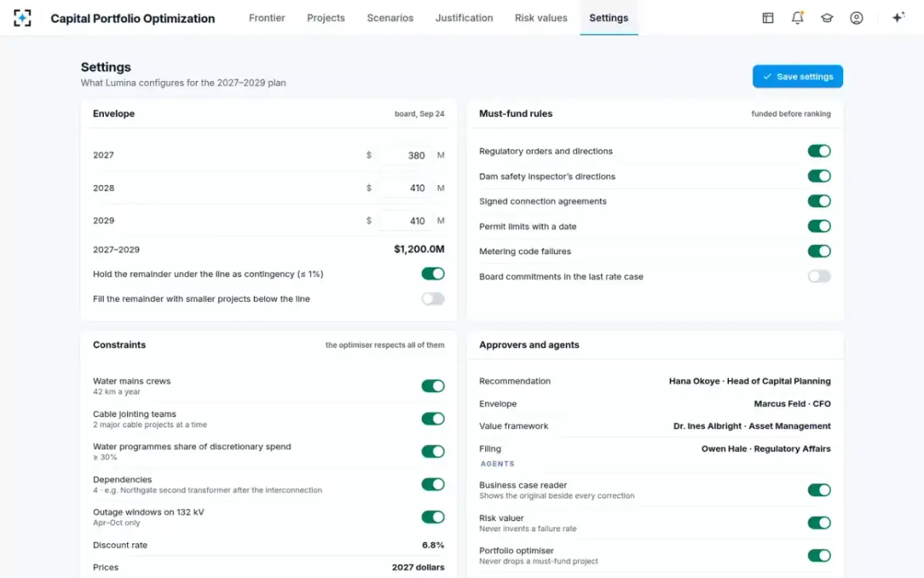Toggle hold the remainder as contingency

[433, 274]
